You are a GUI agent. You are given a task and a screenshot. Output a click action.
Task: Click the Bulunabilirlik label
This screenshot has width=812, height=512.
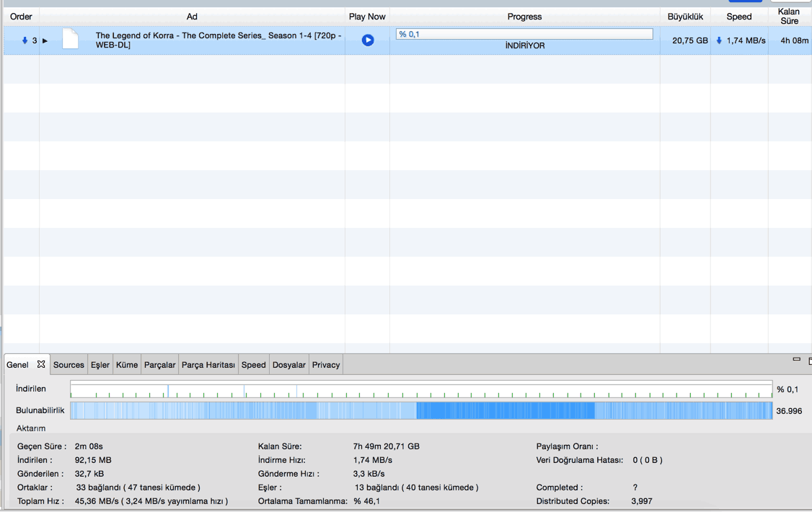click(x=40, y=410)
